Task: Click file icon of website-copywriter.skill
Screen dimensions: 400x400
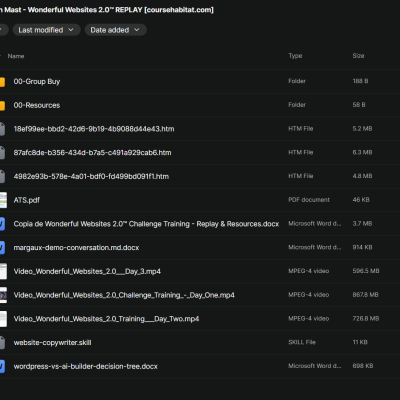Action: click(2, 342)
